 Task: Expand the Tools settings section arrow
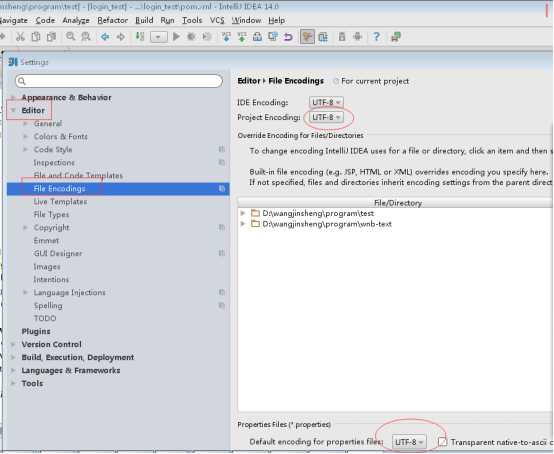click(x=13, y=383)
